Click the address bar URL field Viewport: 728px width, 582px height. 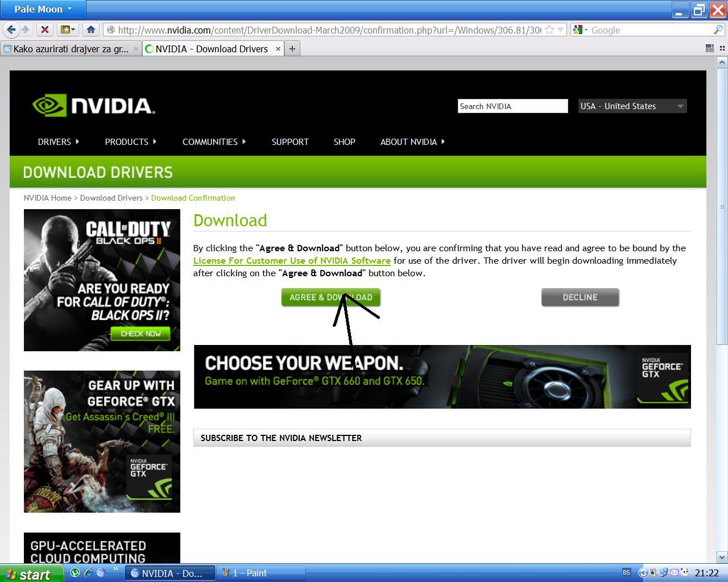330,30
